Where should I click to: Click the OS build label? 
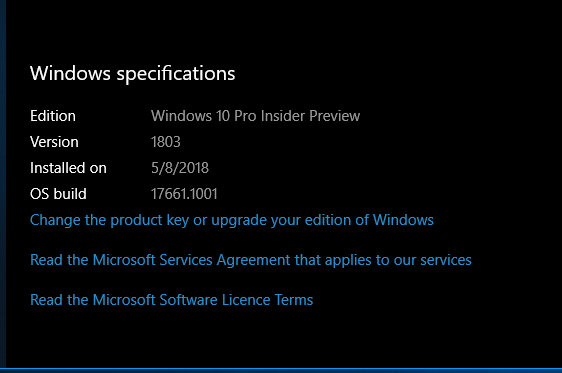click(58, 194)
